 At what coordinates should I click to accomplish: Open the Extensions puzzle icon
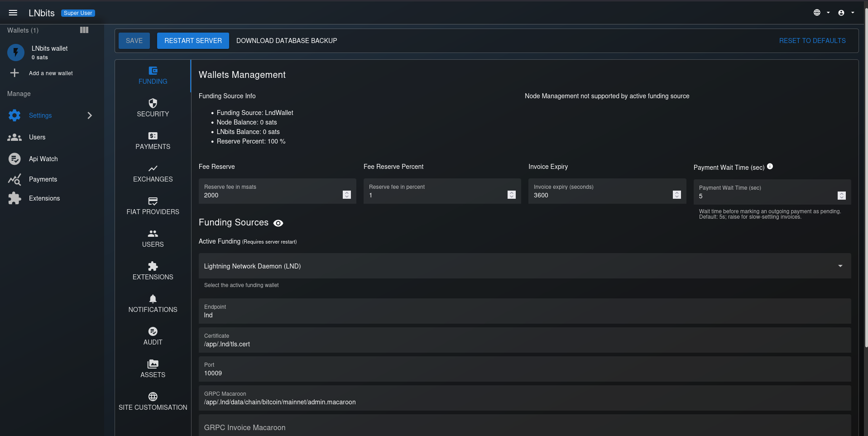tap(153, 266)
